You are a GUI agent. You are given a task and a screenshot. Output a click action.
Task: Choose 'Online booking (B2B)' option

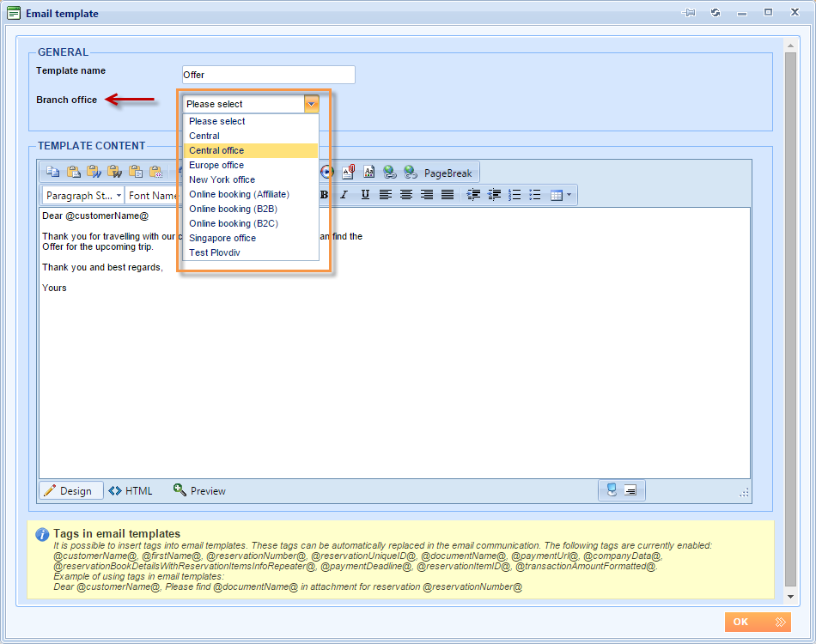(251, 209)
